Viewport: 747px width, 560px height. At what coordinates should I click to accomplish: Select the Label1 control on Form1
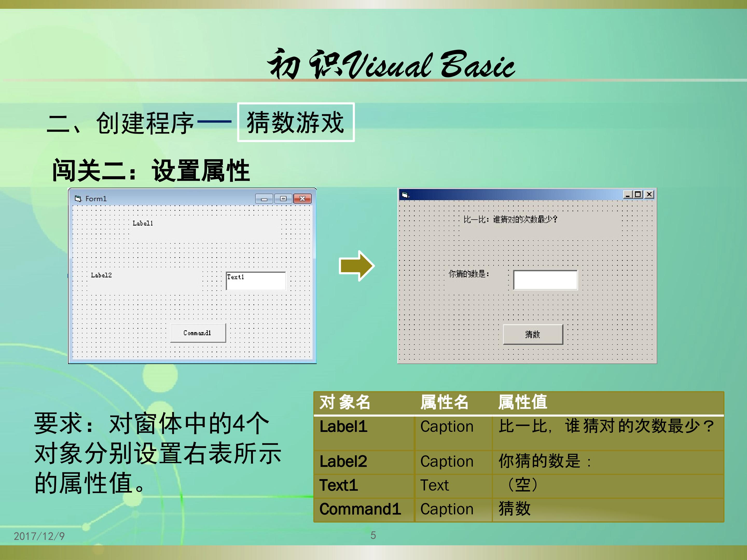[x=143, y=223]
